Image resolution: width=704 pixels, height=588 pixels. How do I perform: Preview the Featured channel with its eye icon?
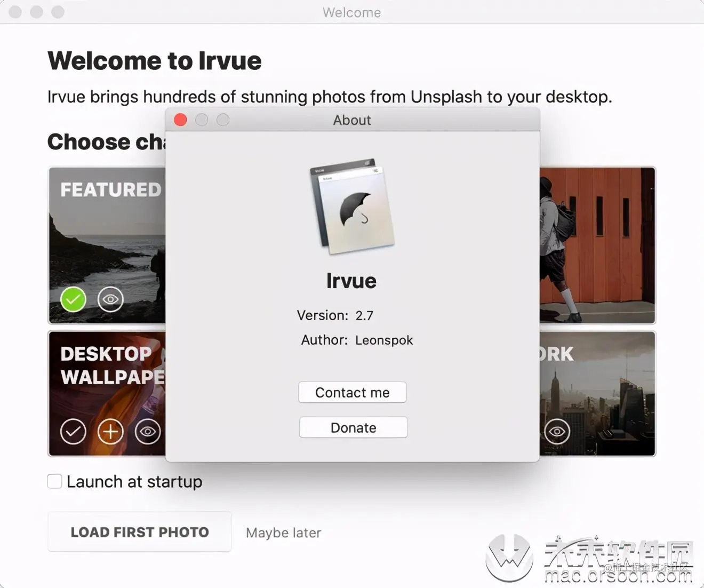(x=110, y=299)
